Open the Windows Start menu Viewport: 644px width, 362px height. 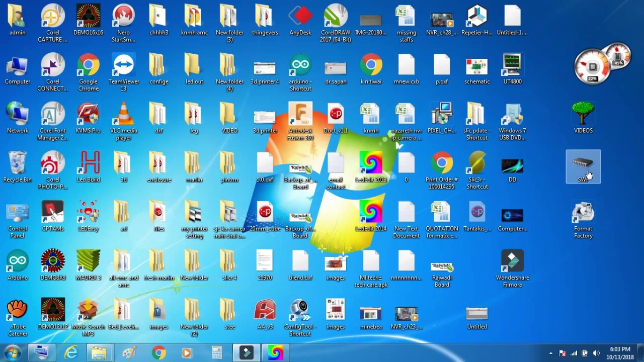[x=12, y=352]
